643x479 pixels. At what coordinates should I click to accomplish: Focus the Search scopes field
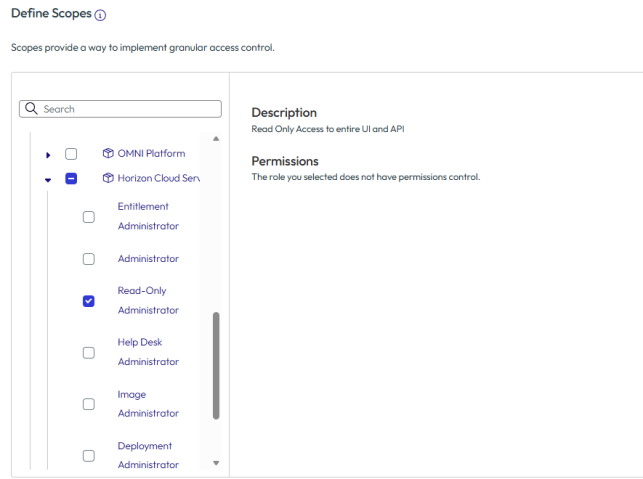tap(120, 109)
